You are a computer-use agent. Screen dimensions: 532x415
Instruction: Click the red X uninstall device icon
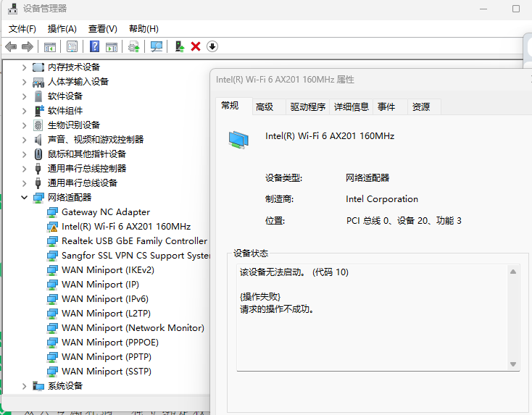point(196,46)
